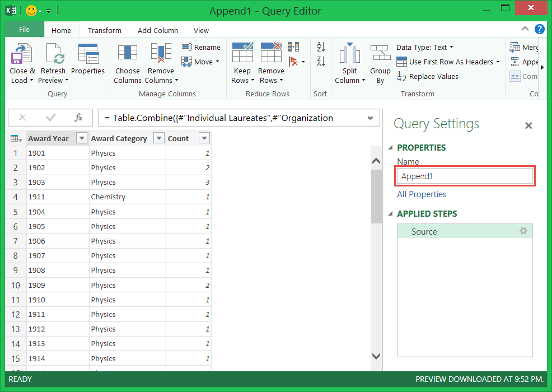
Task: Click the query Name field containing Append1
Action: tap(465, 176)
